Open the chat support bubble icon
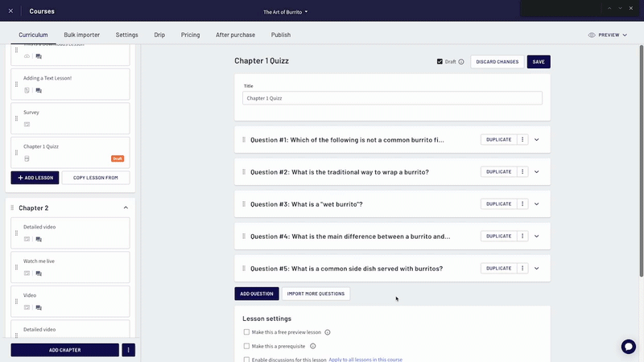This screenshot has height=362, width=644. point(628,347)
